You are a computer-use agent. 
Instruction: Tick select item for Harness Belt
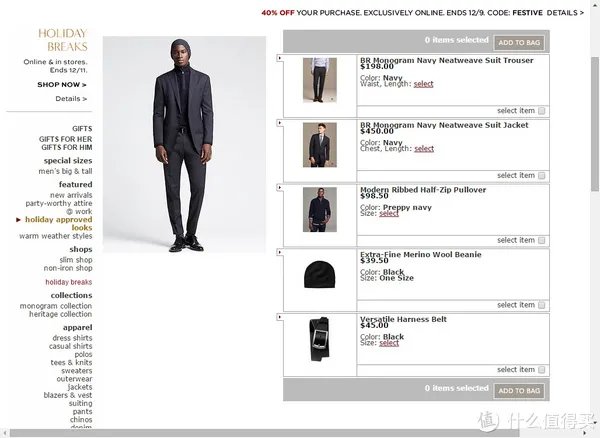[541, 370]
